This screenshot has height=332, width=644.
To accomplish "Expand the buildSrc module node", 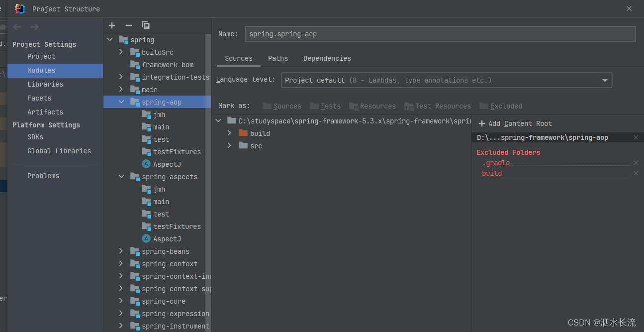I will pos(121,52).
